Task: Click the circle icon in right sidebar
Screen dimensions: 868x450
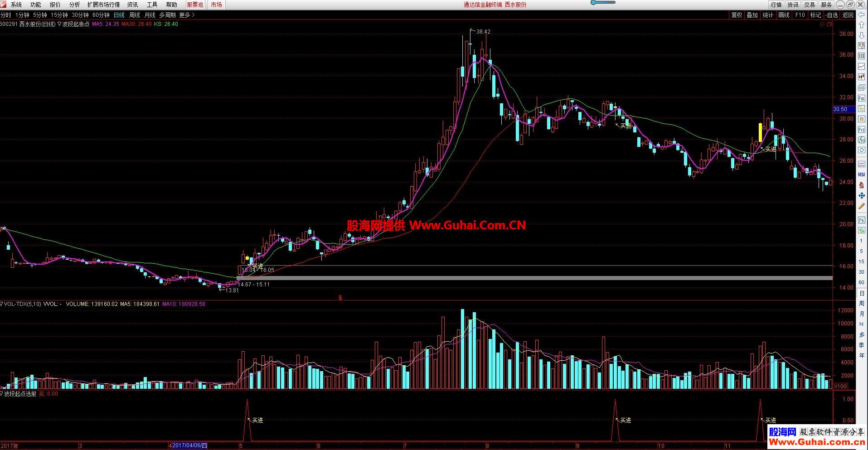Action: pyautogui.click(x=861, y=150)
